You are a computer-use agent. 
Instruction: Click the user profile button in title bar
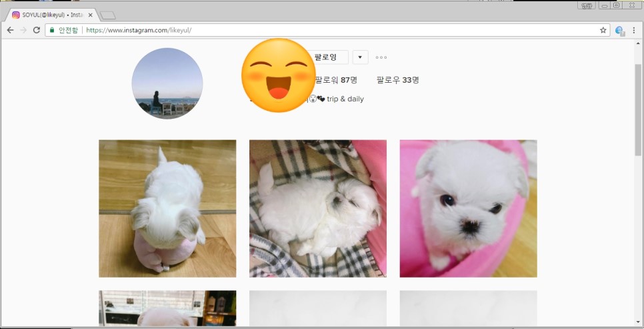pos(587,5)
